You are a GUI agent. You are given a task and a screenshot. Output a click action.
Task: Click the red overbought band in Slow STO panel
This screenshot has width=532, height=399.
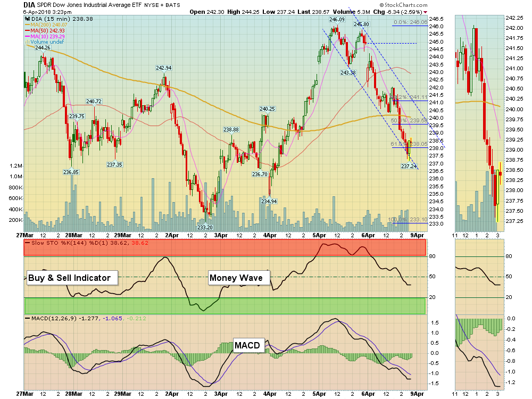point(225,247)
